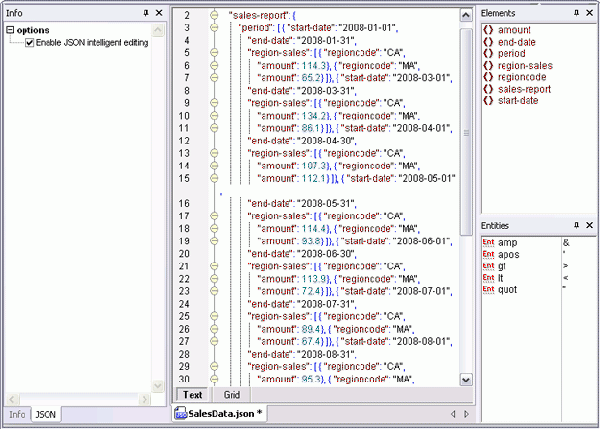Click the start-date element icon
Viewport: 600px width, 429px height.
488,101
